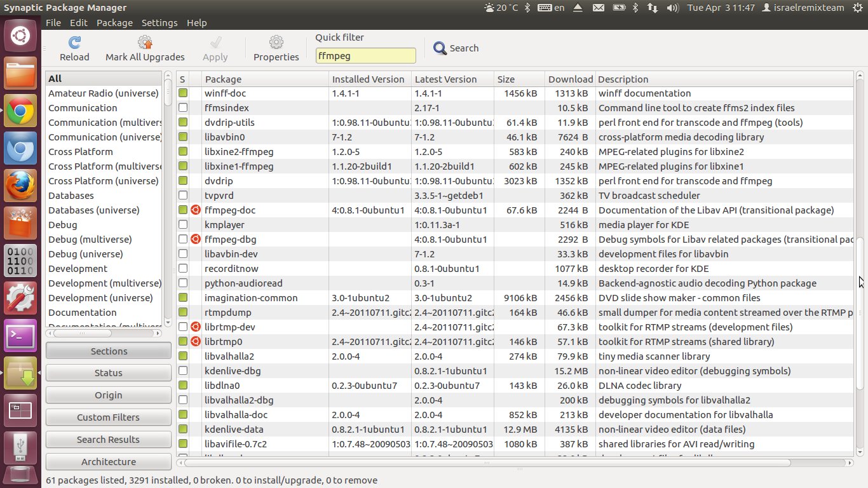Screen dimensions: 868x488
Task: Select the kdenlive-data package row
Action: pos(515,429)
